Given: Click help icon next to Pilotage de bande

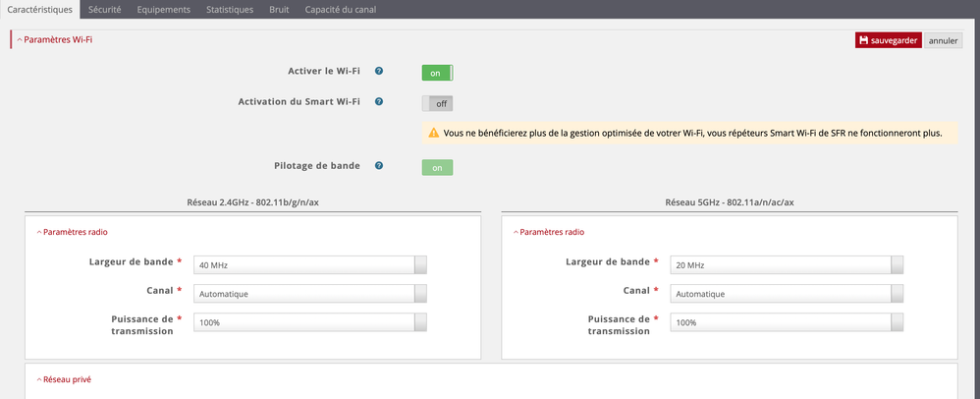Looking at the screenshot, I should coord(379,166).
